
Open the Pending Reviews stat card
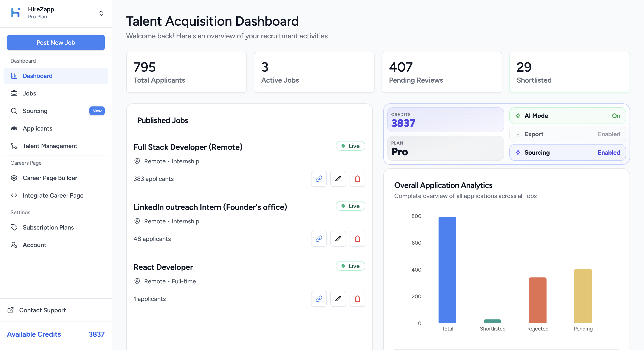pyautogui.click(x=442, y=72)
